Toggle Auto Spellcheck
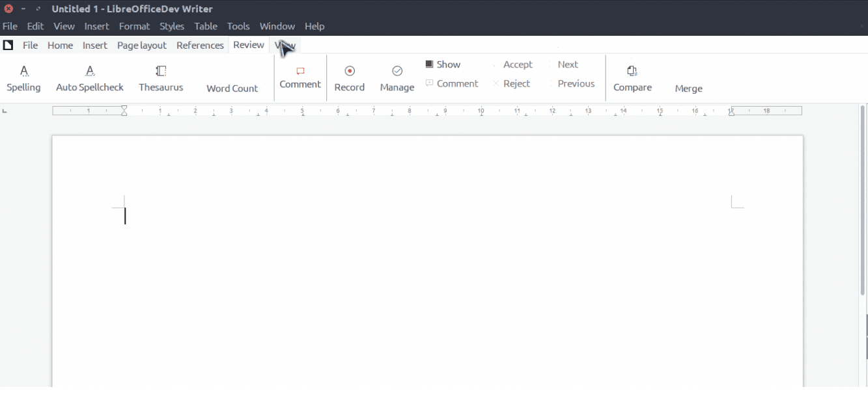 90,79
